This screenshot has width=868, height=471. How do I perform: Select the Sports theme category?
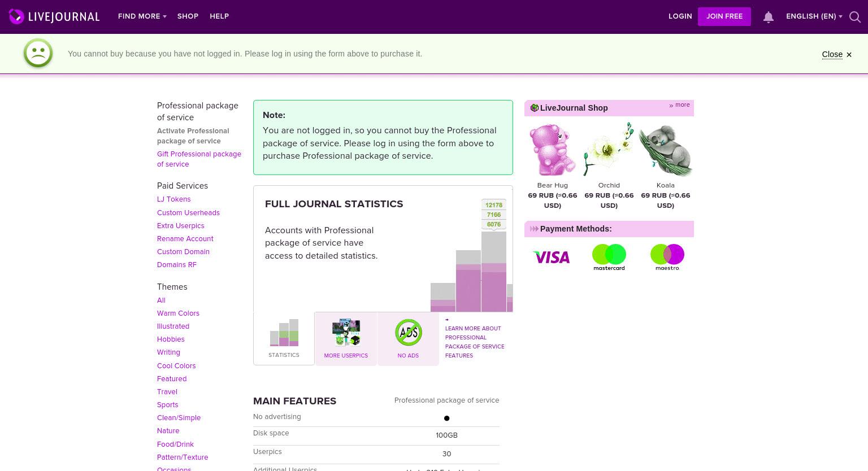click(x=167, y=405)
